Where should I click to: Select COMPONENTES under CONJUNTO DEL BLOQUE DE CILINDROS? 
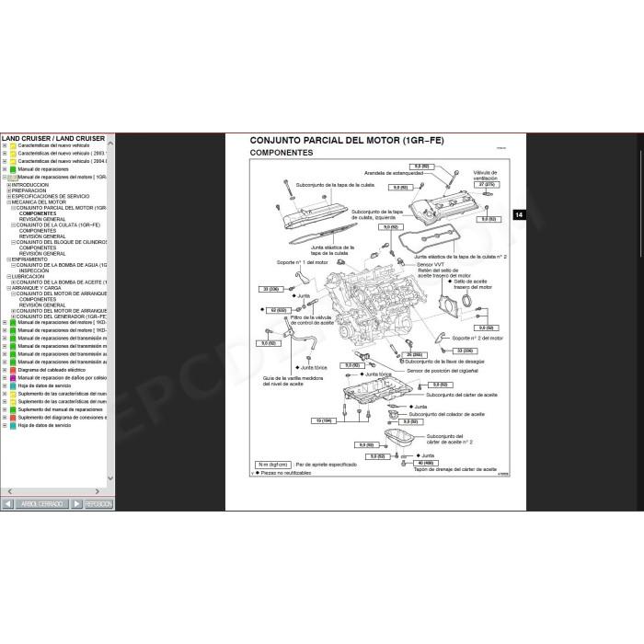38,248
